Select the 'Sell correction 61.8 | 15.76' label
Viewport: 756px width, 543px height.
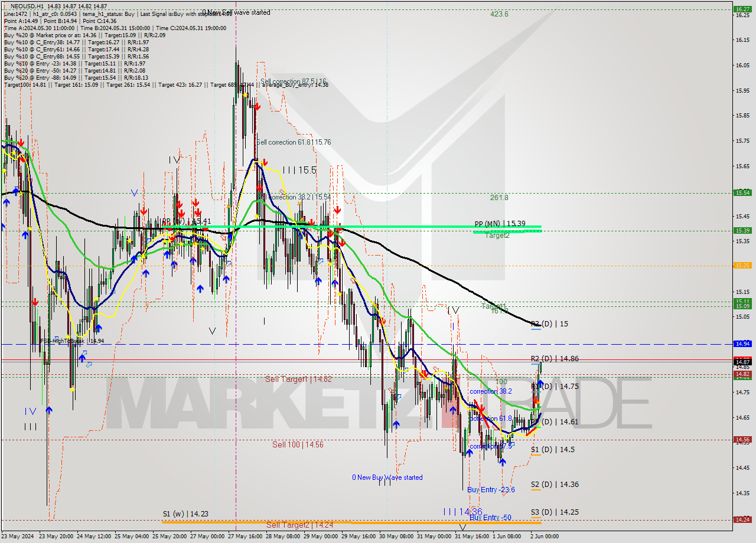[294, 142]
